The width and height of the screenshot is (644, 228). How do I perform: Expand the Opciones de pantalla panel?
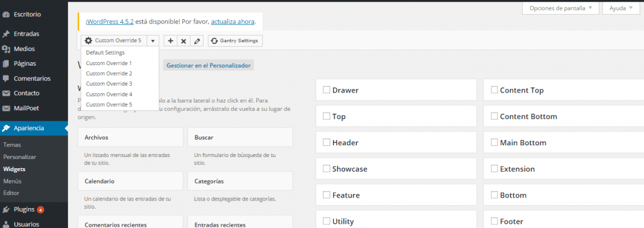pyautogui.click(x=560, y=8)
